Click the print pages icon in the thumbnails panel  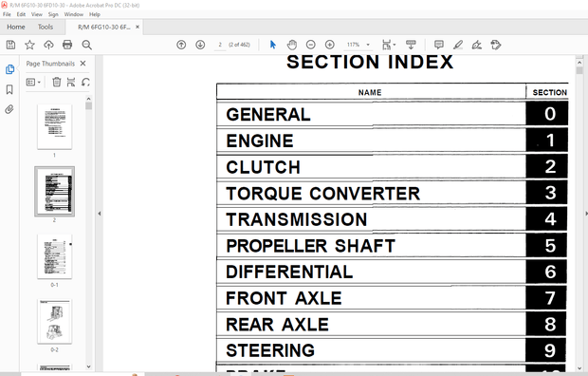(x=71, y=82)
